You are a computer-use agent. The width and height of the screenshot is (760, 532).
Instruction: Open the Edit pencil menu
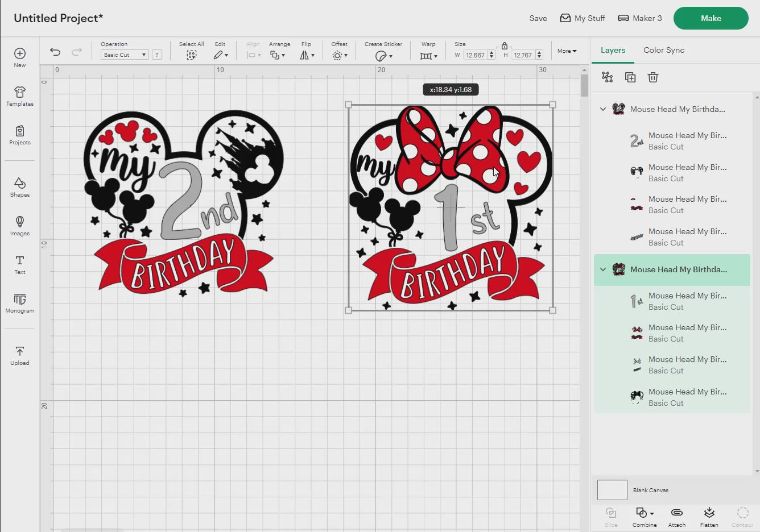tap(220, 55)
